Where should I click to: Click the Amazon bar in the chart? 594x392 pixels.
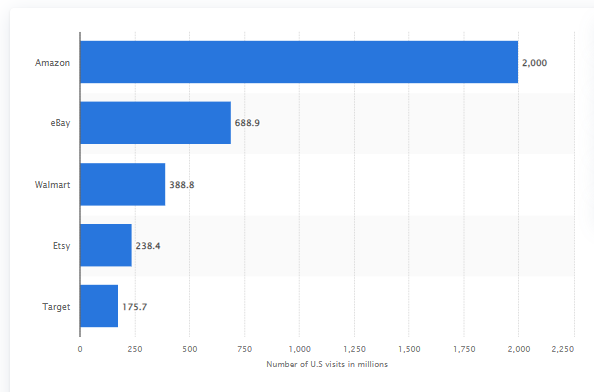click(x=299, y=62)
